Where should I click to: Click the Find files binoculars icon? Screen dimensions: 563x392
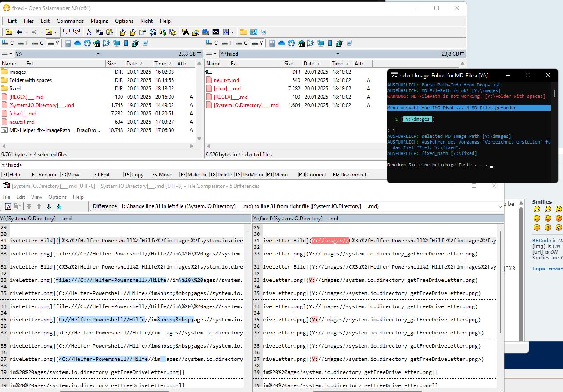click(x=185, y=32)
